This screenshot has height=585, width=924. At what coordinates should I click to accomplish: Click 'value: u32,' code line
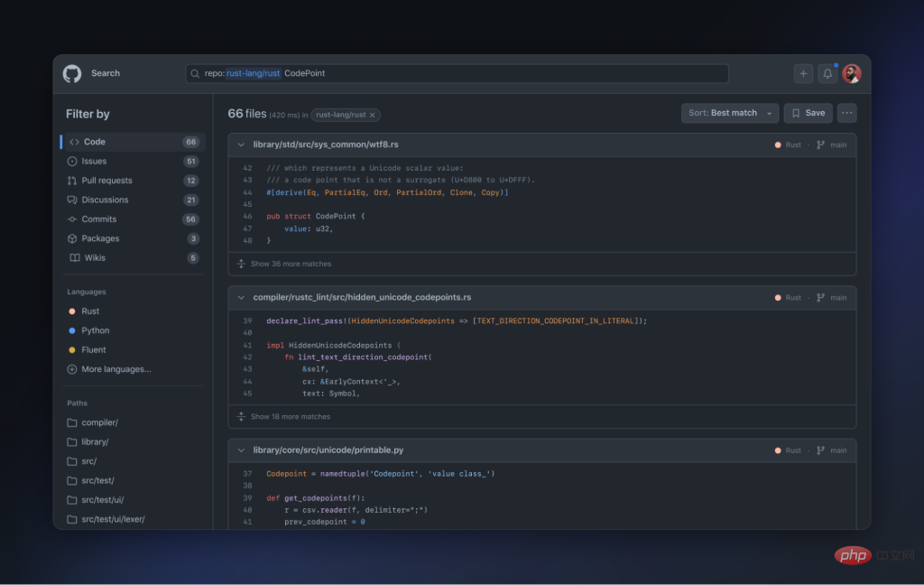click(x=309, y=228)
